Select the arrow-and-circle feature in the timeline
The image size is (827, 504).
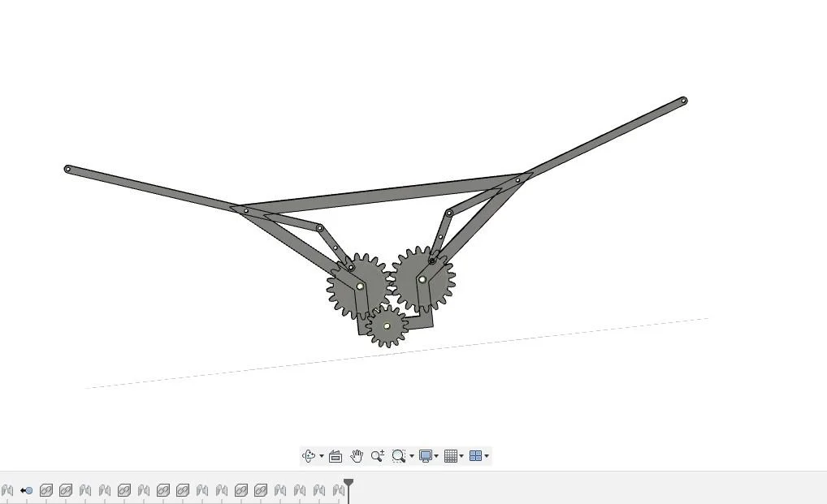[27, 490]
